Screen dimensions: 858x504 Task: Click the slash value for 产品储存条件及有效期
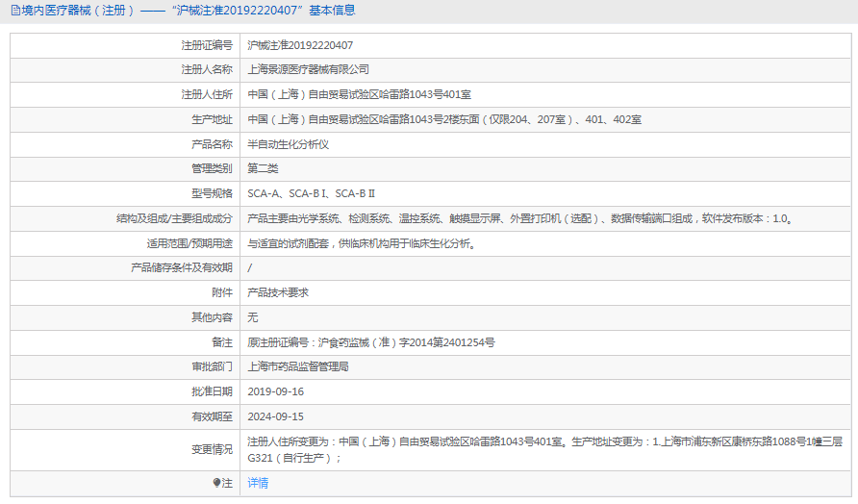click(x=249, y=268)
